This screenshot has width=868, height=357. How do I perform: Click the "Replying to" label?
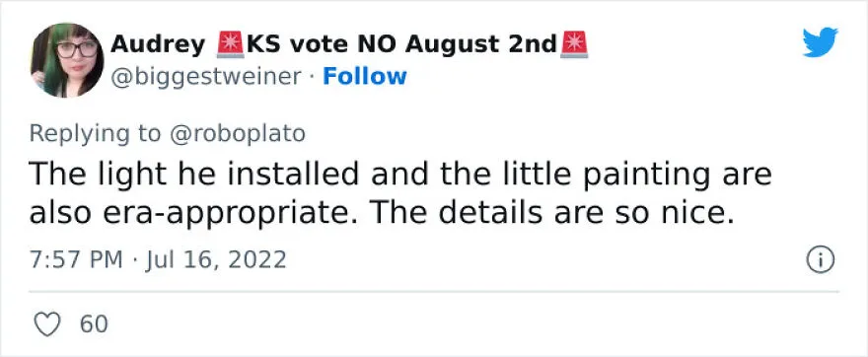click(96, 133)
